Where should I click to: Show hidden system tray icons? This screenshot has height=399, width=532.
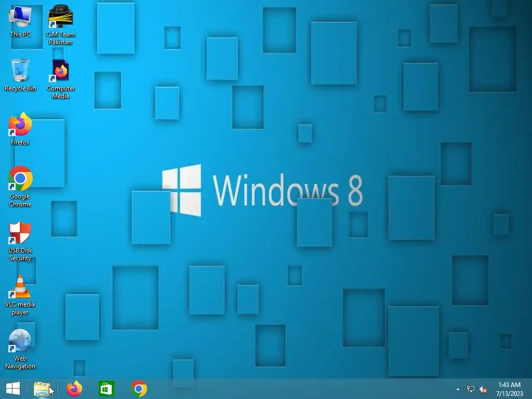[458, 389]
